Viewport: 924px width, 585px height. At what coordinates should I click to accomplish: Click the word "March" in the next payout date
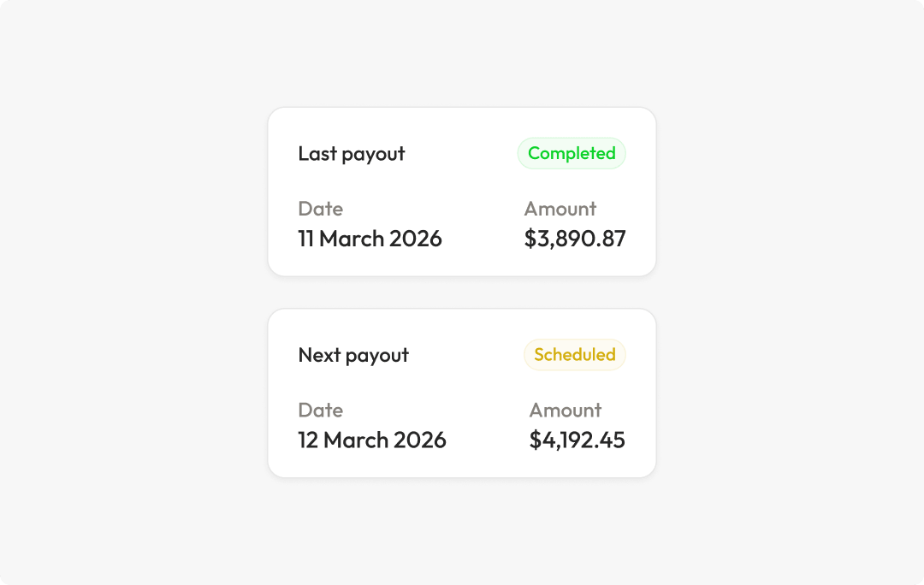(x=356, y=440)
